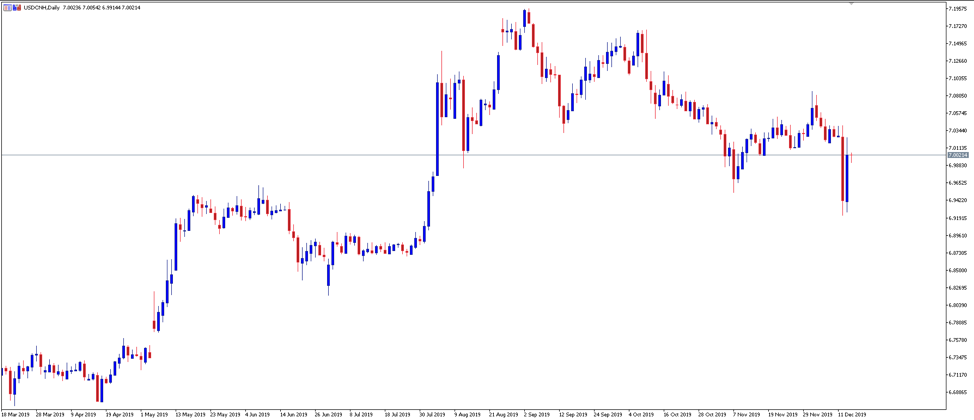This screenshot has height=420, width=974.
Task: Click the 18 Jul 2019 date label
Action: click(x=398, y=414)
